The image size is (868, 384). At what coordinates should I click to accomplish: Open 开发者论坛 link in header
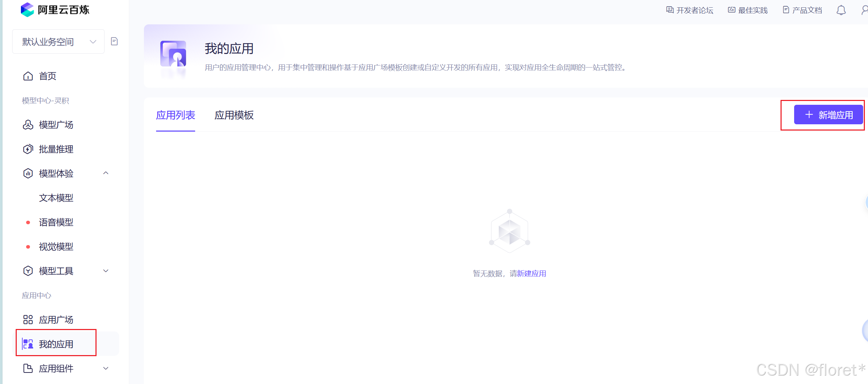[690, 10]
